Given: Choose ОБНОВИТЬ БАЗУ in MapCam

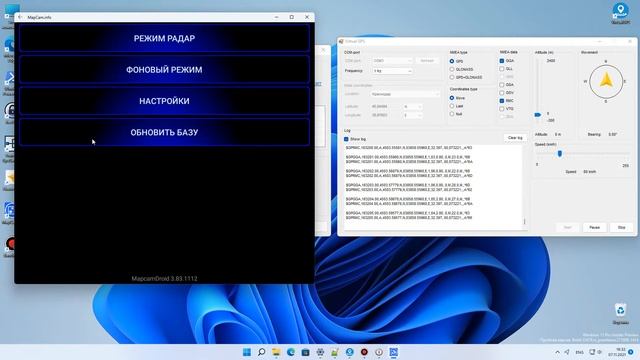Looking at the screenshot, I should click(164, 132).
